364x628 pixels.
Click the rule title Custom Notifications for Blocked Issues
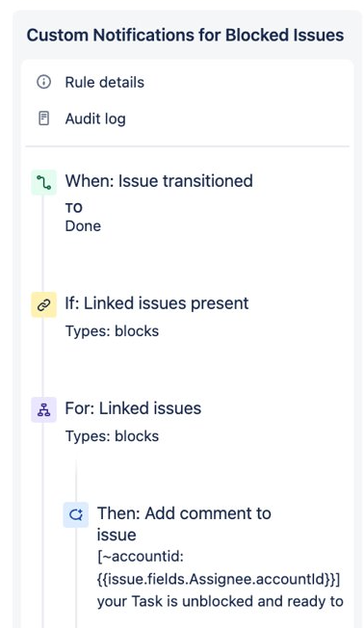[x=185, y=36]
